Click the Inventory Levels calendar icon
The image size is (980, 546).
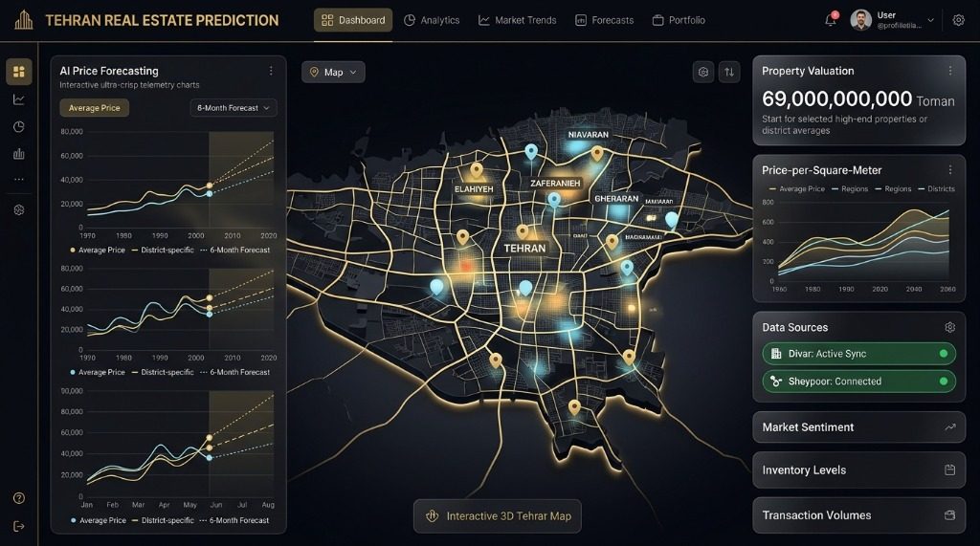click(x=950, y=470)
